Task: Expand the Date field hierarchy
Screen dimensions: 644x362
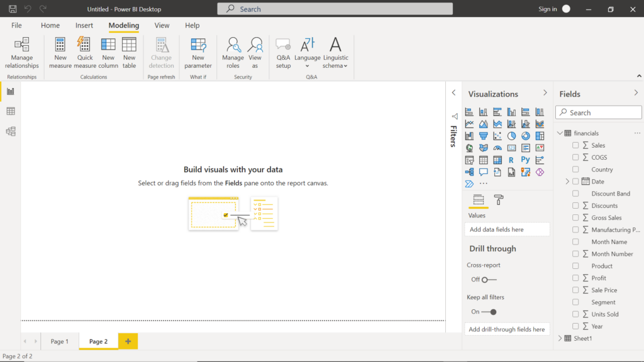Action: tap(567, 181)
